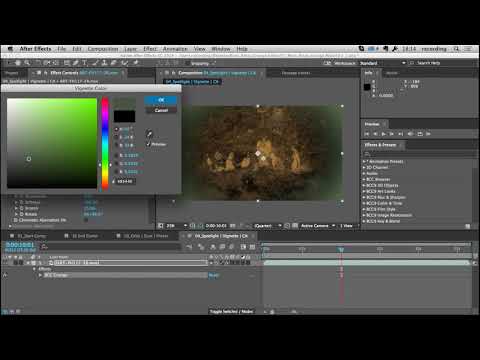The width and height of the screenshot is (480, 360).
Task: Open the composition mini-flowchart in timeline
Action: point(189,247)
